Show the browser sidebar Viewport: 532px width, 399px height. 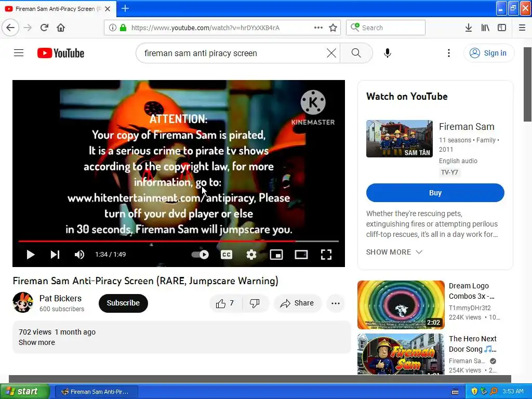502,28
